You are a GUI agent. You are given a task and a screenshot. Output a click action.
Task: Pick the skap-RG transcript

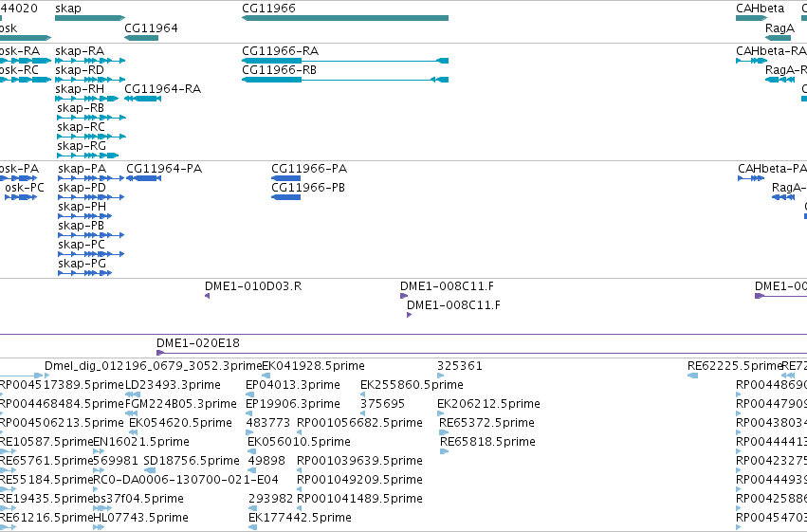click(x=88, y=156)
